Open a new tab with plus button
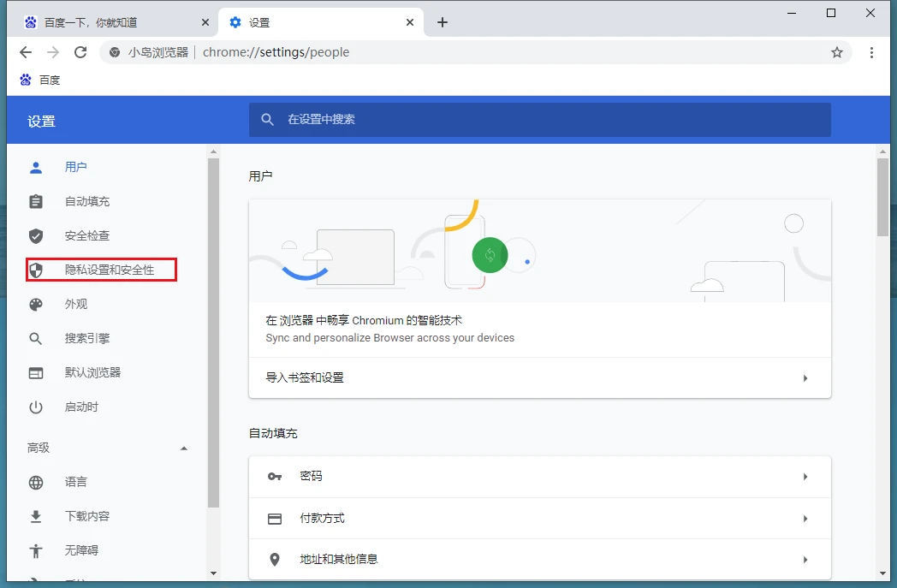Viewport: 897px width, 588px height. (x=442, y=22)
